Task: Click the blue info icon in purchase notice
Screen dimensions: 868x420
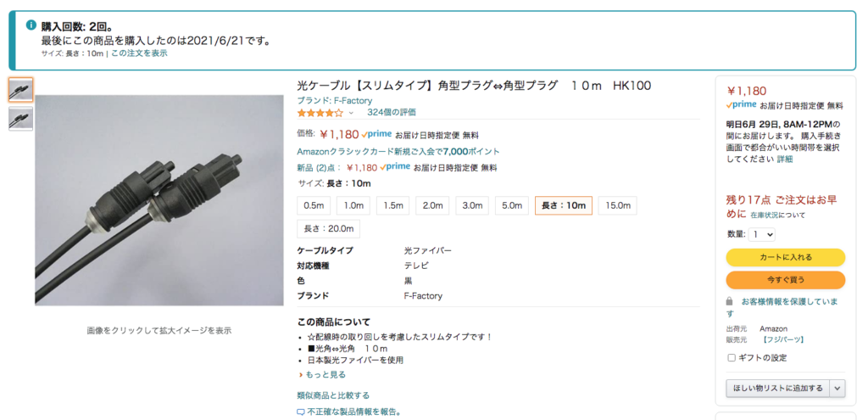Action: click(31, 25)
